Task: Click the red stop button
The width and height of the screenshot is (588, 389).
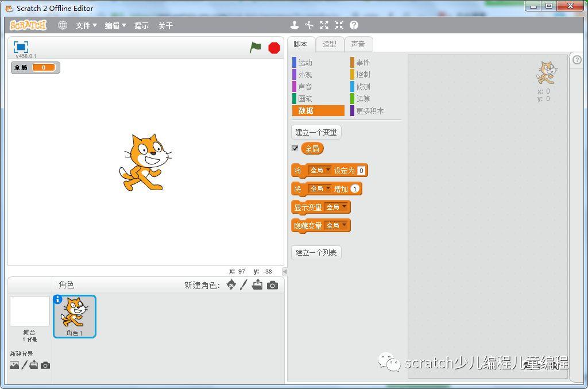Action: tap(274, 48)
